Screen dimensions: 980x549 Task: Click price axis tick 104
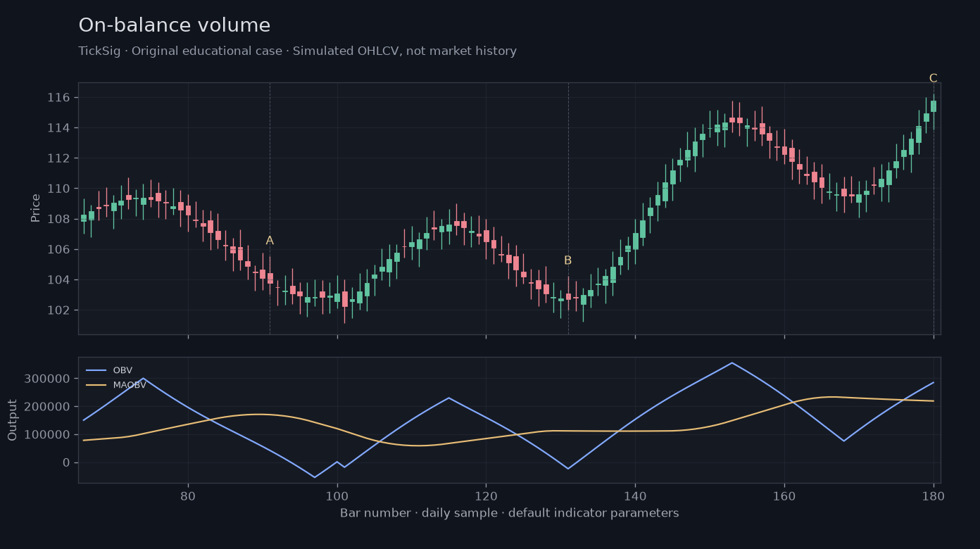58,280
